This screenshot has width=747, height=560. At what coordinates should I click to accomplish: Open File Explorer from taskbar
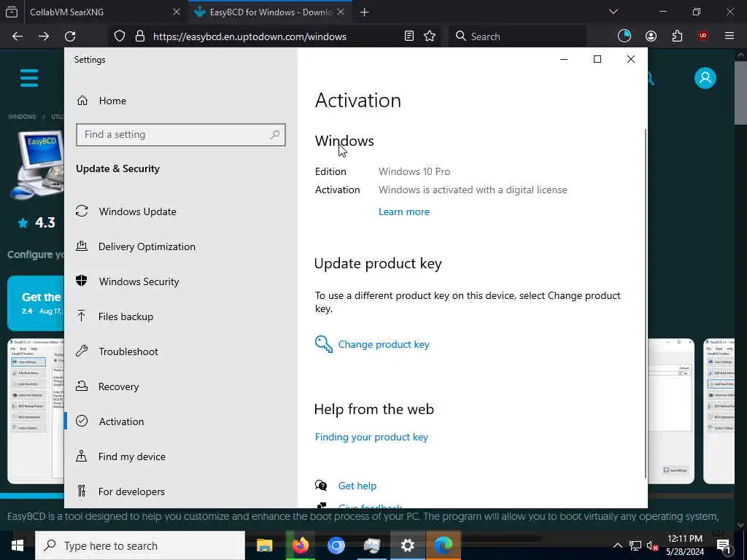(264, 545)
